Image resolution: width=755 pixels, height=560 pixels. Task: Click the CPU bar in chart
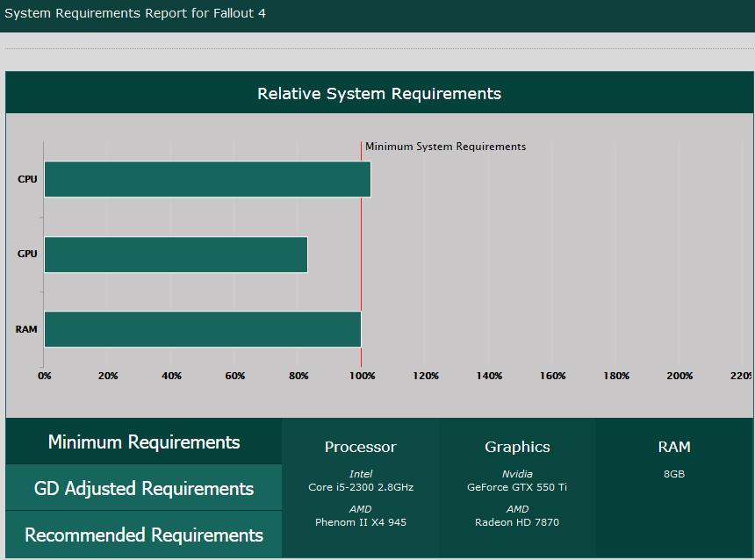click(207, 179)
